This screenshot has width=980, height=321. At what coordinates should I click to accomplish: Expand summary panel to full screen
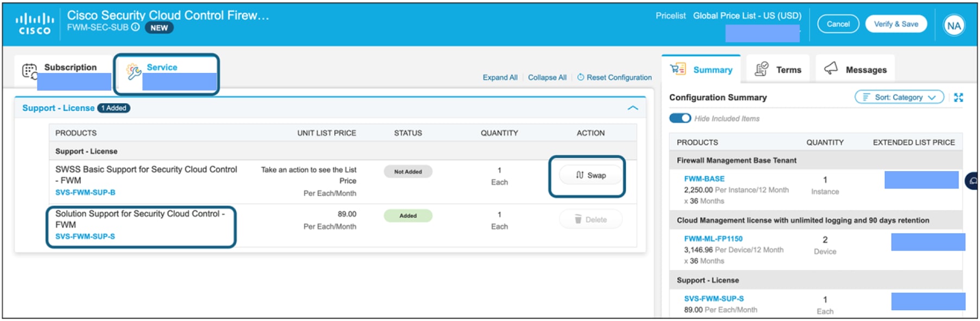tap(959, 97)
